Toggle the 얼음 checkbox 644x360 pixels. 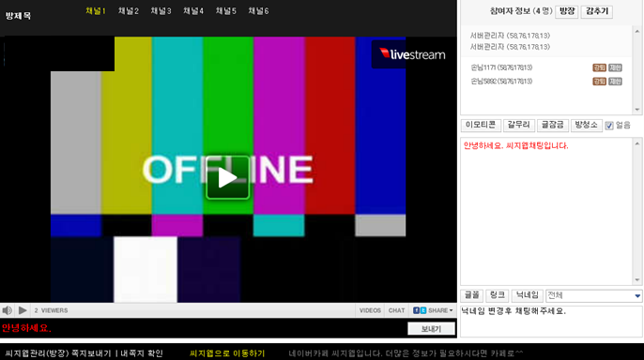609,126
